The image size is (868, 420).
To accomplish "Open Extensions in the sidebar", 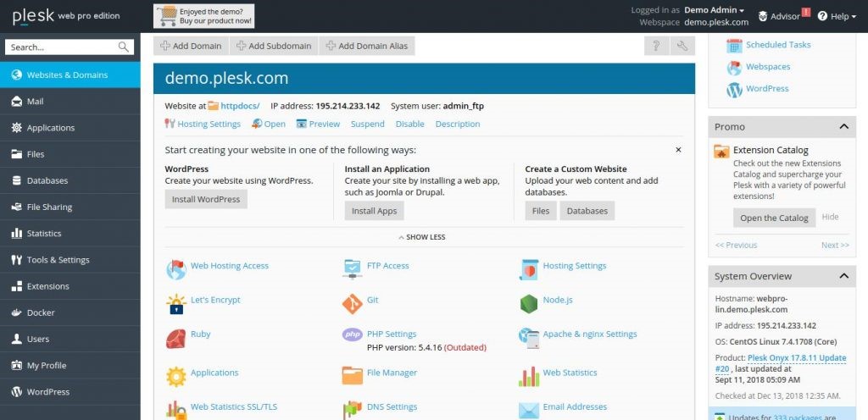I will tap(70, 286).
